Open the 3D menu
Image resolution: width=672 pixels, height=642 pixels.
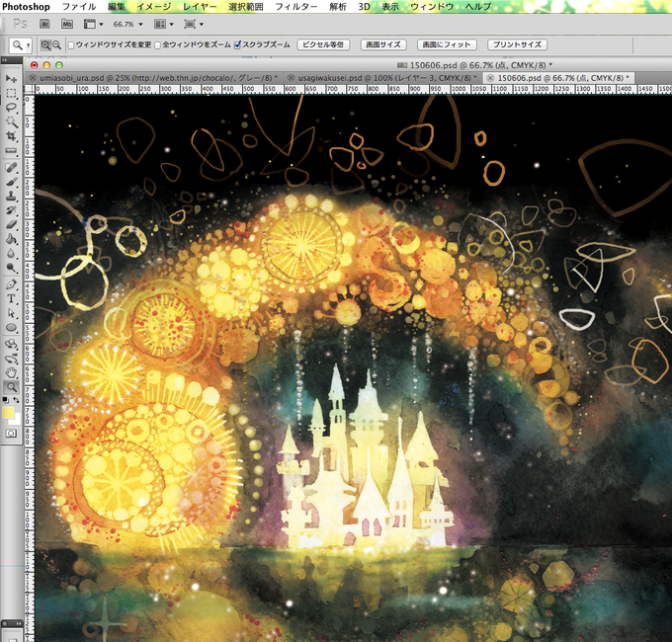pos(364,7)
